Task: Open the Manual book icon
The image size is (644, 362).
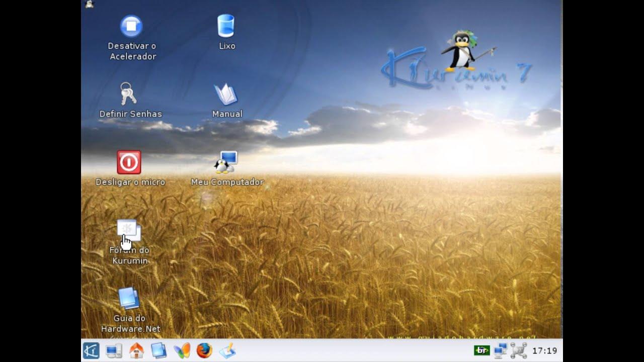Action: pyautogui.click(x=226, y=94)
